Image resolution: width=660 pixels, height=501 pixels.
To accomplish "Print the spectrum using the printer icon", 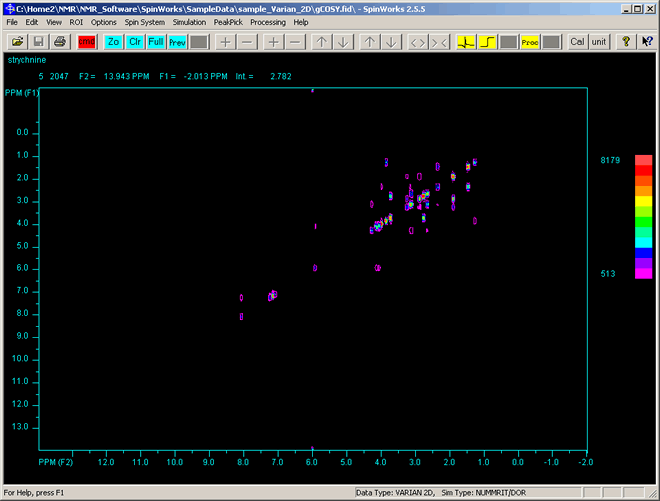I will pos(60,42).
